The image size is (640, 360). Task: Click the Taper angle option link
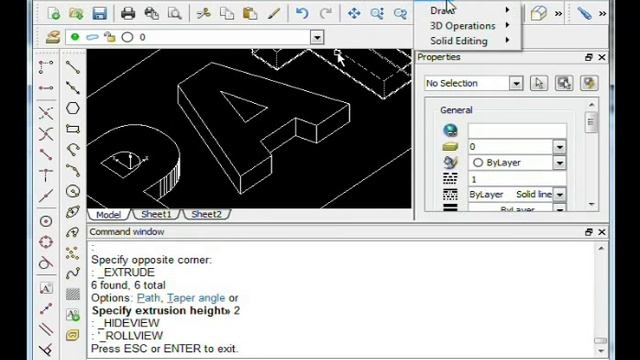click(x=196, y=298)
